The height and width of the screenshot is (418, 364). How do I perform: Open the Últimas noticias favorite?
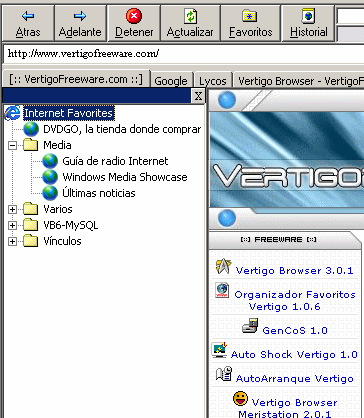(99, 193)
